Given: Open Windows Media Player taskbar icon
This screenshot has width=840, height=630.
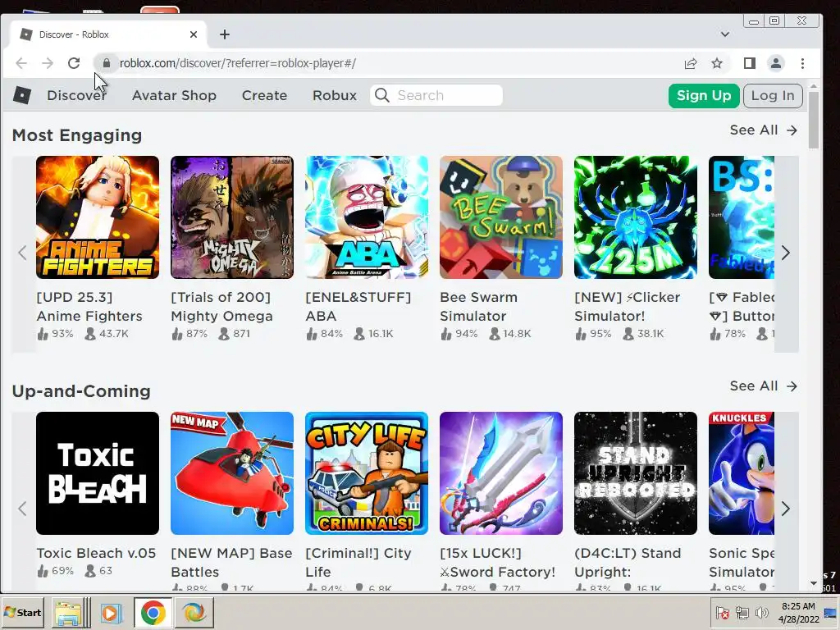Looking at the screenshot, I should (x=112, y=612).
